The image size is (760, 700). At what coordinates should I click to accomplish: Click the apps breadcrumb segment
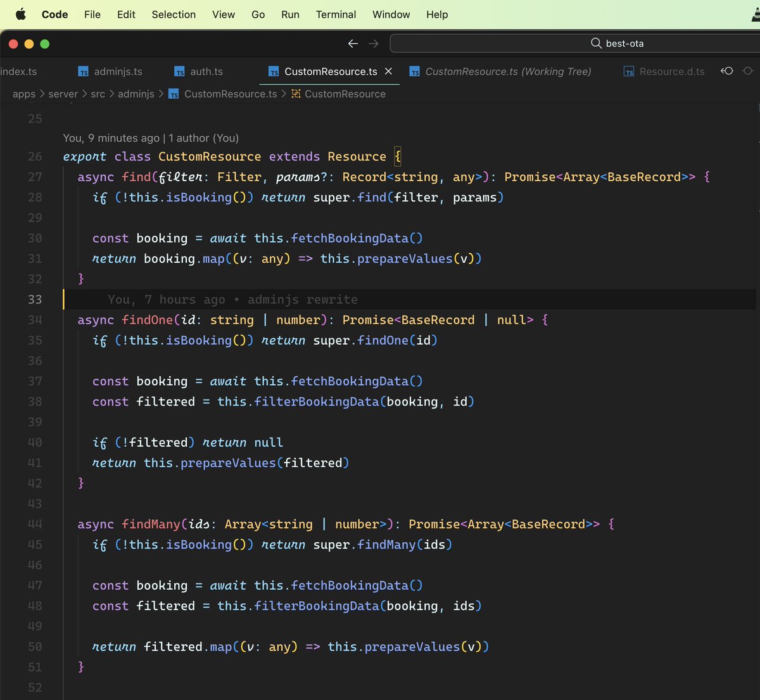tap(24, 94)
